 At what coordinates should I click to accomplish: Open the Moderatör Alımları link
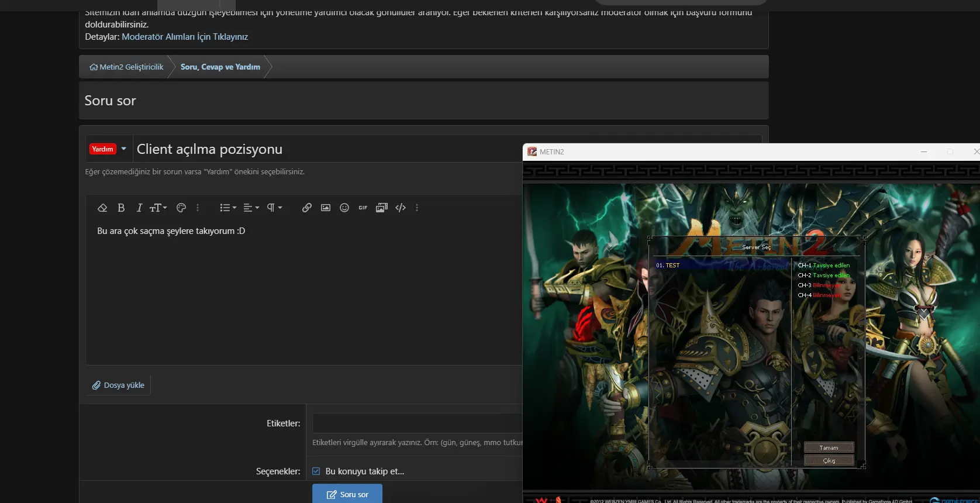tap(185, 37)
